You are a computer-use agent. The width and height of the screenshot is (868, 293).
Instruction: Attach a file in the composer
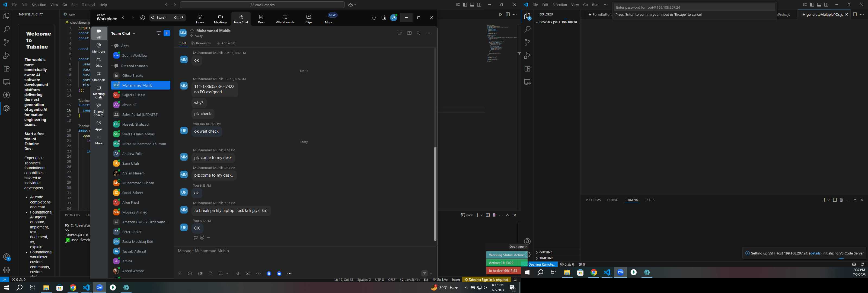pos(210,274)
